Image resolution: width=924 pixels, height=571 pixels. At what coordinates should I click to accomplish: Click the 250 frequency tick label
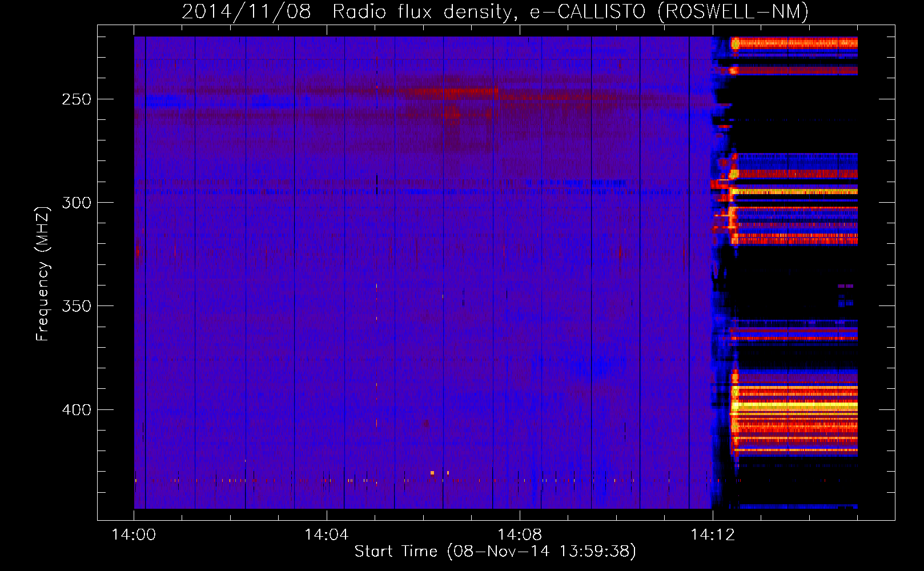(77, 99)
